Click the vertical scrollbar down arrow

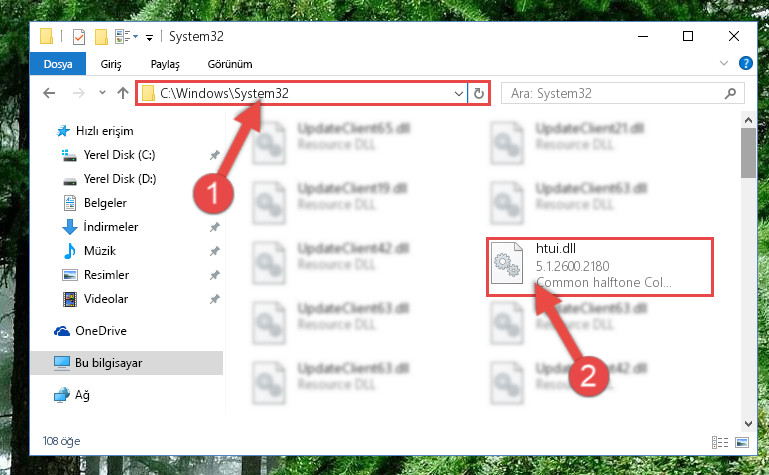[x=748, y=424]
